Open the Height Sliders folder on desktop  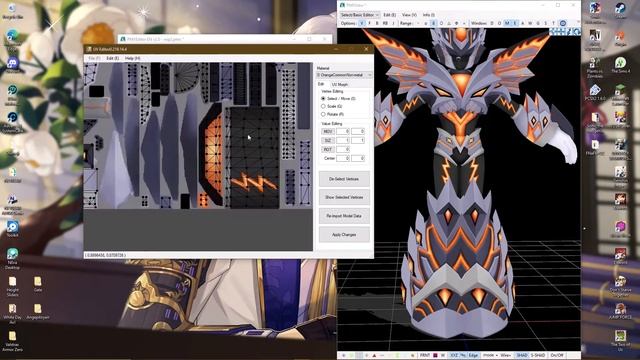[13, 287]
